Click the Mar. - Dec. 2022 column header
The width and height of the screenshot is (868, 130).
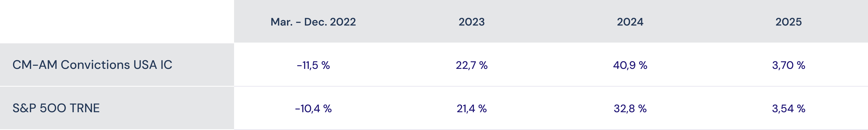pyautogui.click(x=313, y=22)
